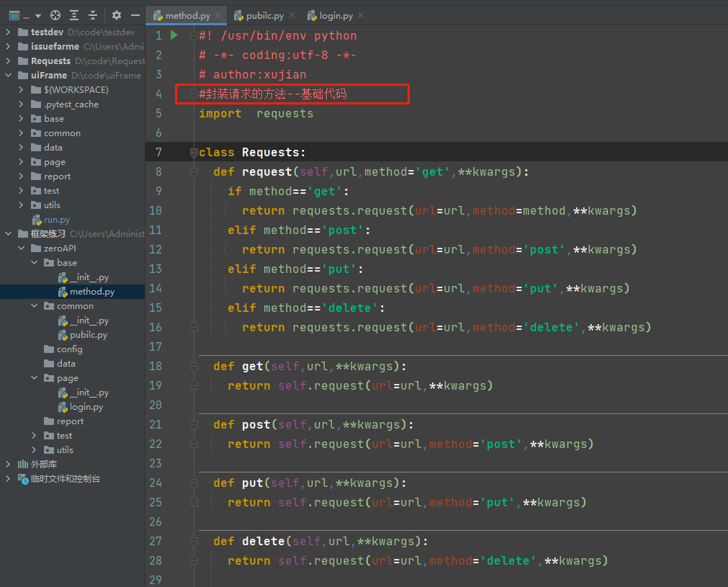The height and width of the screenshot is (587, 728).
Task: Fold the Requests class at line 7
Action: pos(194,152)
